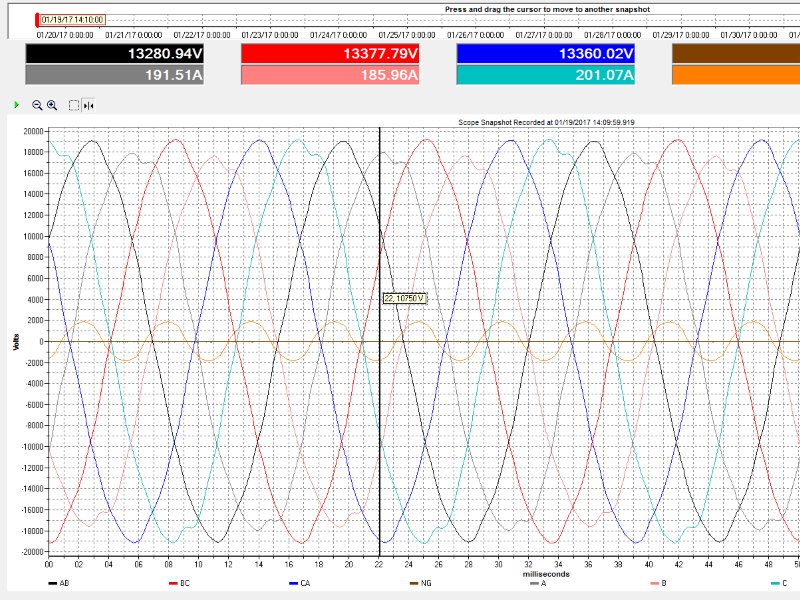Click the NG legend color marker
Image resolution: width=800 pixels, height=600 pixels.
(x=414, y=583)
